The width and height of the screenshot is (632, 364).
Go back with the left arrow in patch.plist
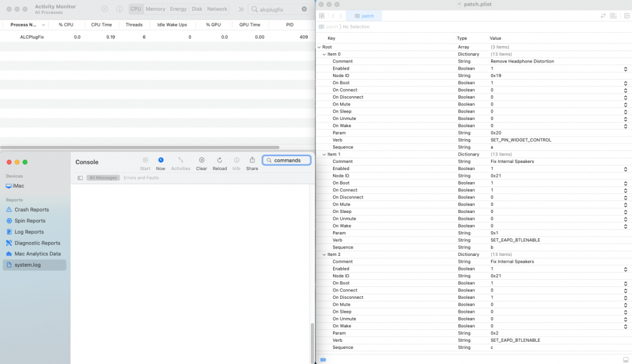[x=333, y=16]
